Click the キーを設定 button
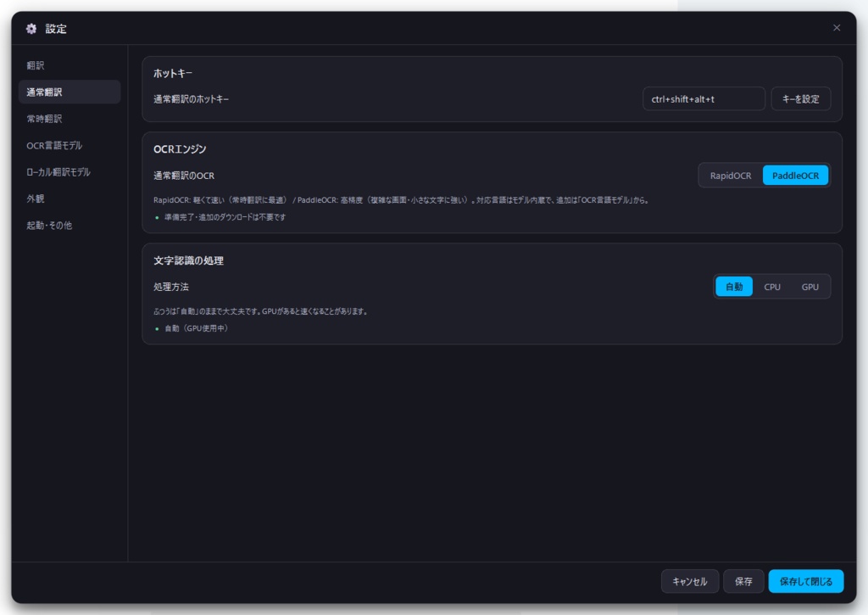 (x=800, y=99)
